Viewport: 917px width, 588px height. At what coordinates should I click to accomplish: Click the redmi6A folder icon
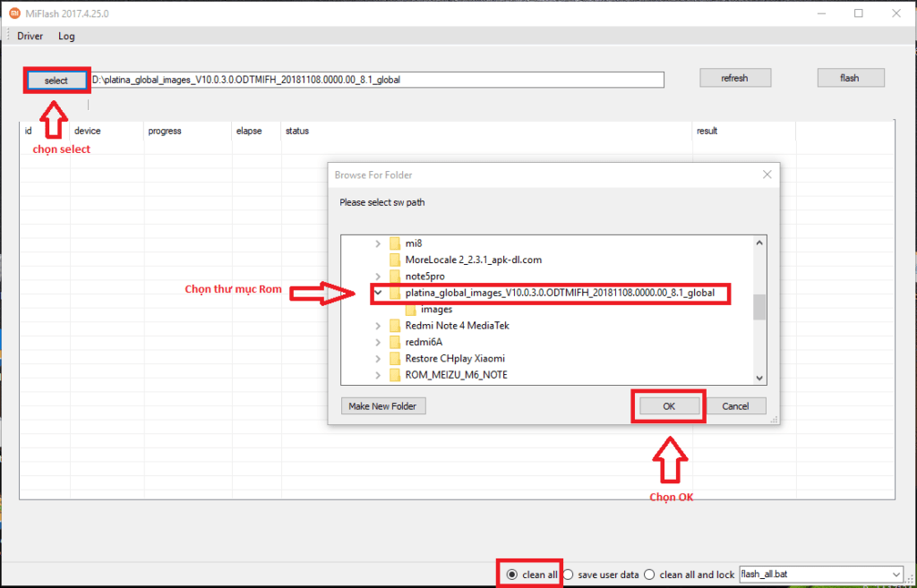pyautogui.click(x=395, y=342)
